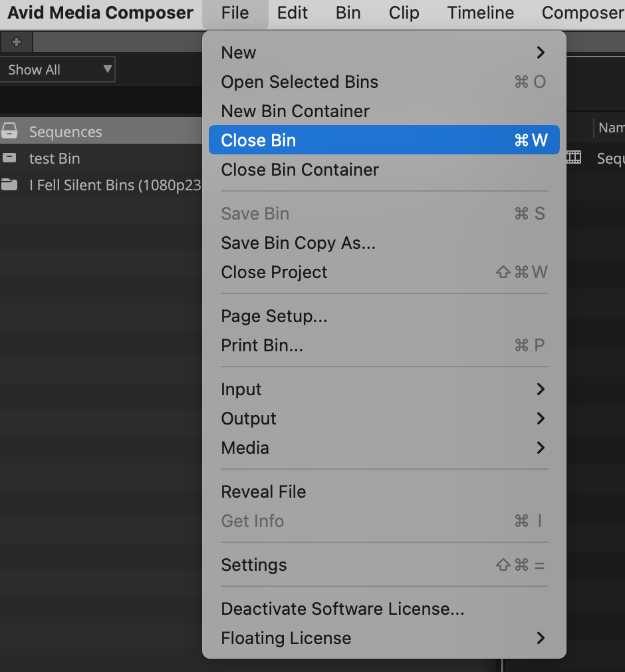This screenshot has width=625, height=672.
Task: Click the plus tab button
Action: [17, 42]
